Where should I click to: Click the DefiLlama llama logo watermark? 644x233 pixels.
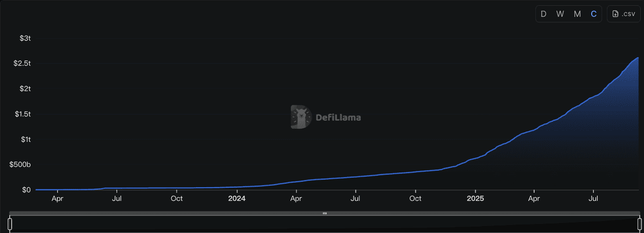301,117
